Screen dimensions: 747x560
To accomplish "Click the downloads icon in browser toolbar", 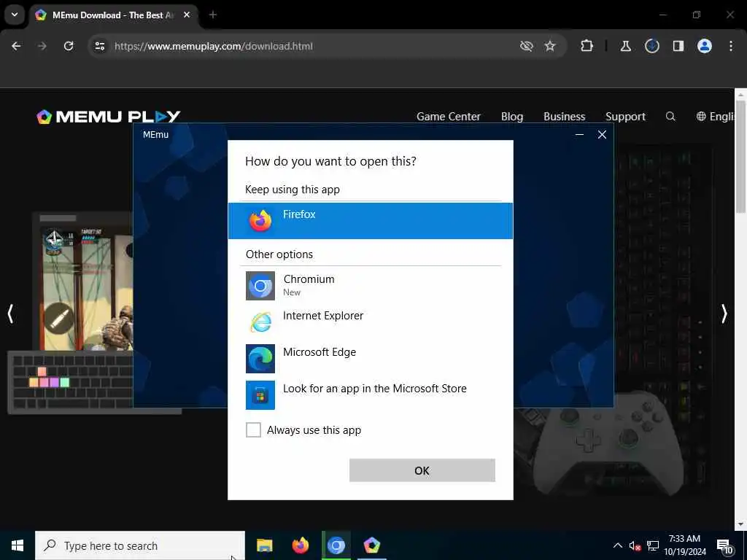I will (x=652, y=46).
